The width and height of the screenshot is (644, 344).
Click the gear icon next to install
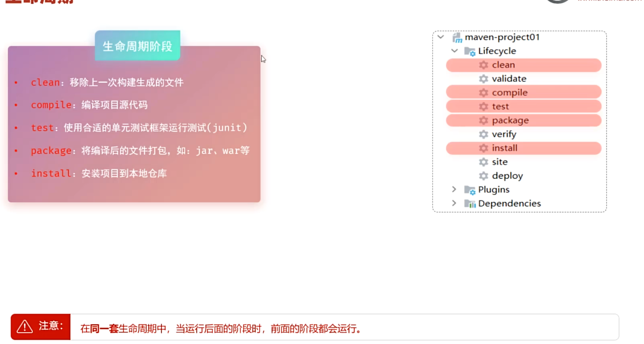tap(483, 148)
